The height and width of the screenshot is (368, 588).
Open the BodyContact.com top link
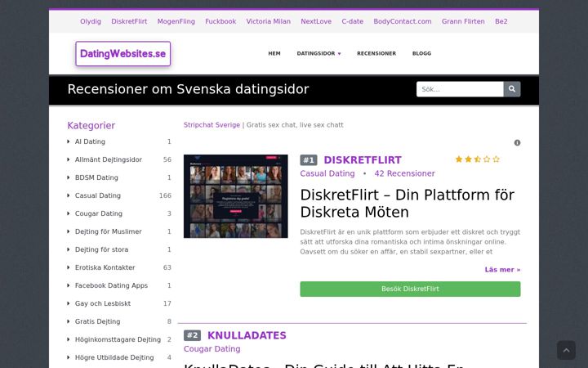[403, 21]
